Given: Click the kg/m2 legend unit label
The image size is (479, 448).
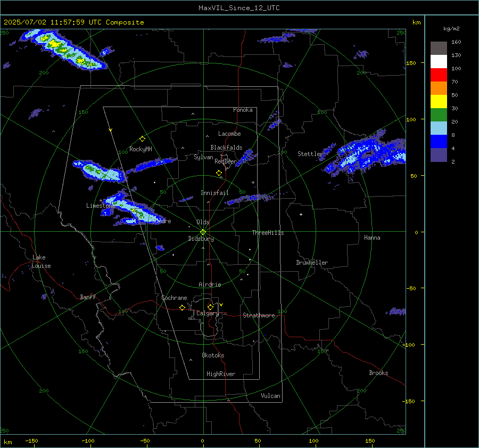Looking at the screenshot, I should 451,28.
